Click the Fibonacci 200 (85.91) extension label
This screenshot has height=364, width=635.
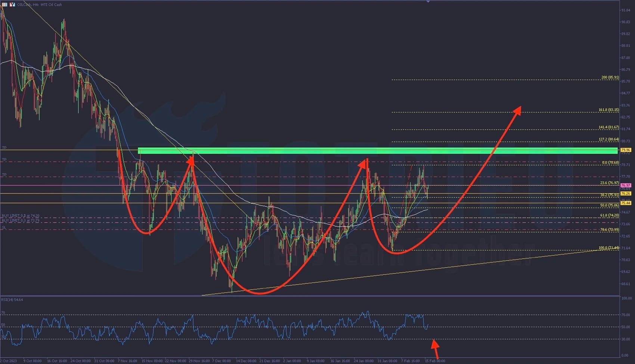[x=610, y=78]
